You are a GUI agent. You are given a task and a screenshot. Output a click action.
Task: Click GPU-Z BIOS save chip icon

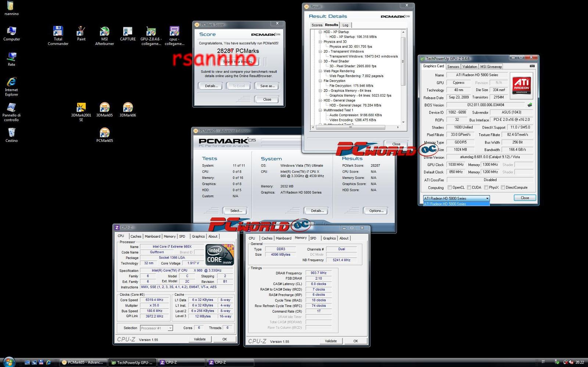[530, 105]
